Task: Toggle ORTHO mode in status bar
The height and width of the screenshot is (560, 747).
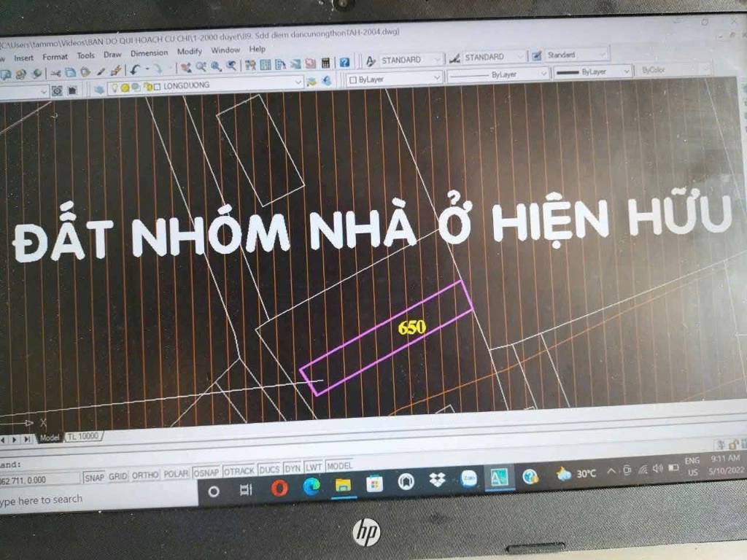Action: (146, 475)
